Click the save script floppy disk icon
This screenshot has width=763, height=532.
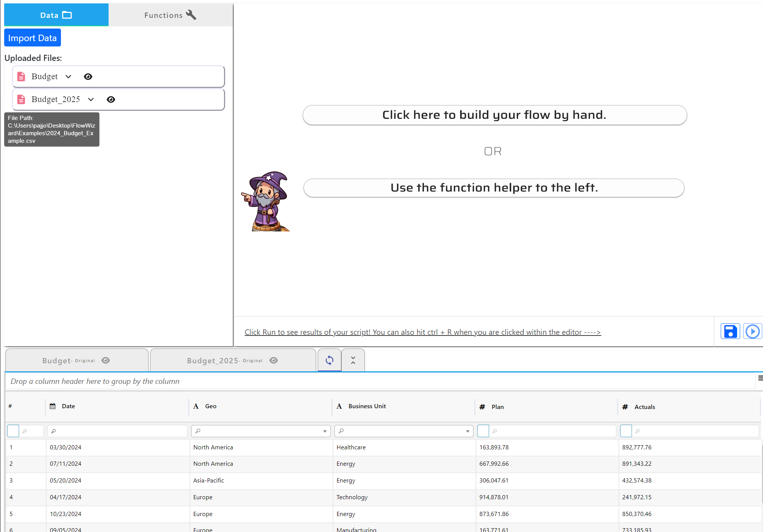point(730,331)
